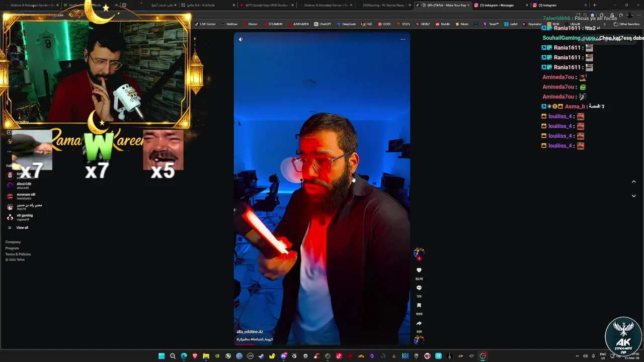Click the mounam nlll profile avatar
This screenshot has height=362, width=644.
pyautogui.click(x=10, y=196)
